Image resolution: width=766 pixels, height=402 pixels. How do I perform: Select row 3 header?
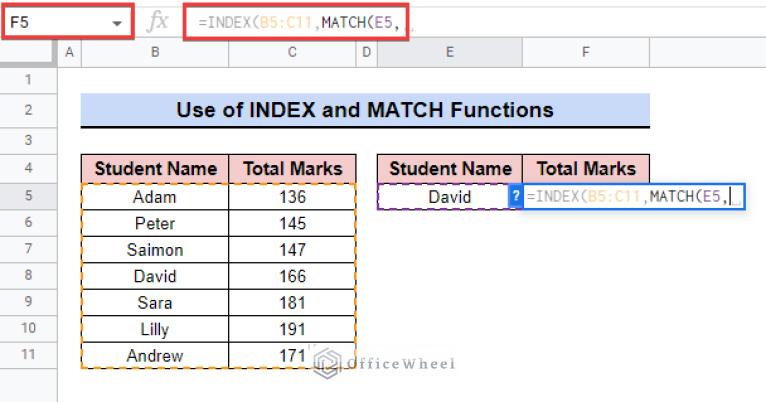pos(28,141)
